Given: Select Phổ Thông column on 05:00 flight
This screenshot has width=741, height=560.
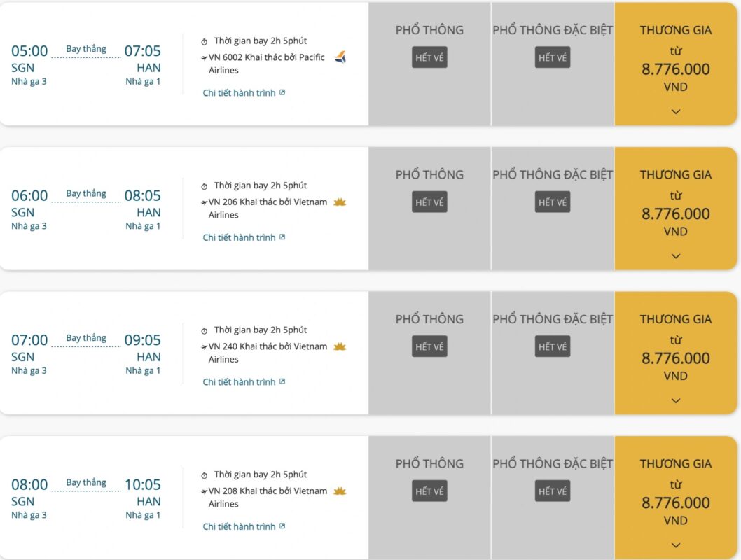Looking at the screenshot, I should 429,64.
